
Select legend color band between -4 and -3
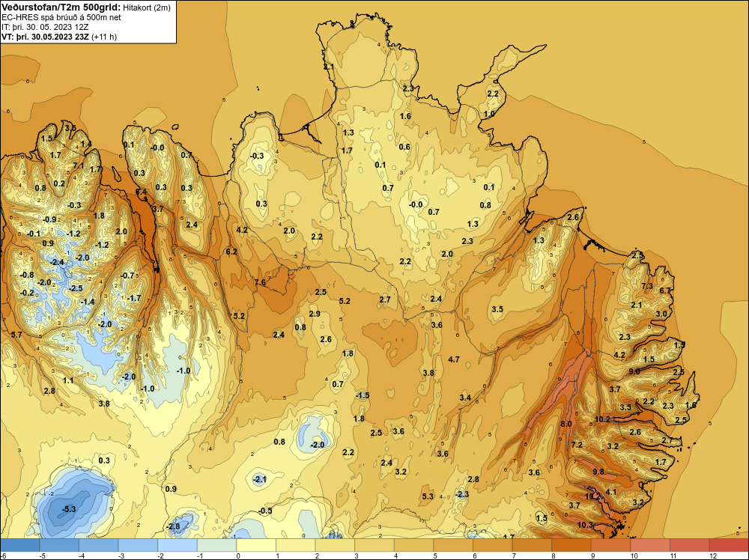pos(99,545)
